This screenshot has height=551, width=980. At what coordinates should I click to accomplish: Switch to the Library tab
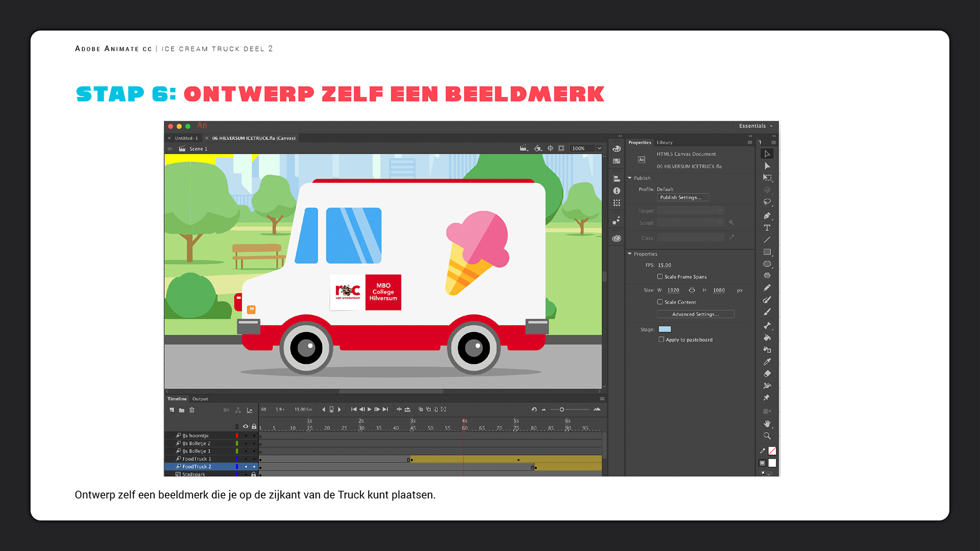665,142
